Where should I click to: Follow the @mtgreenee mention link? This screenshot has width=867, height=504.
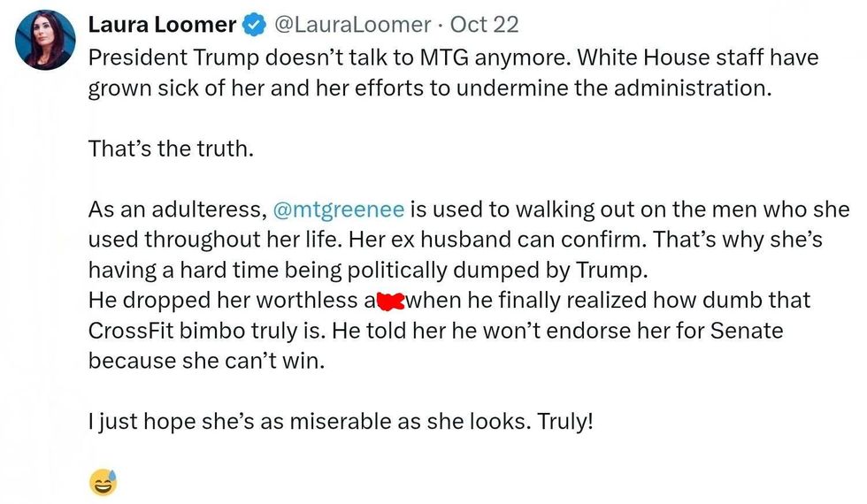tap(340, 210)
